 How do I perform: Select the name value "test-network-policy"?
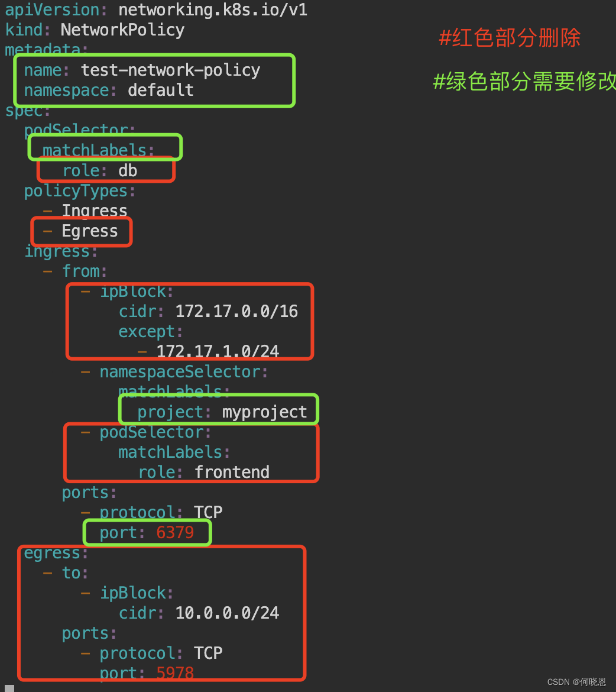tap(170, 69)
